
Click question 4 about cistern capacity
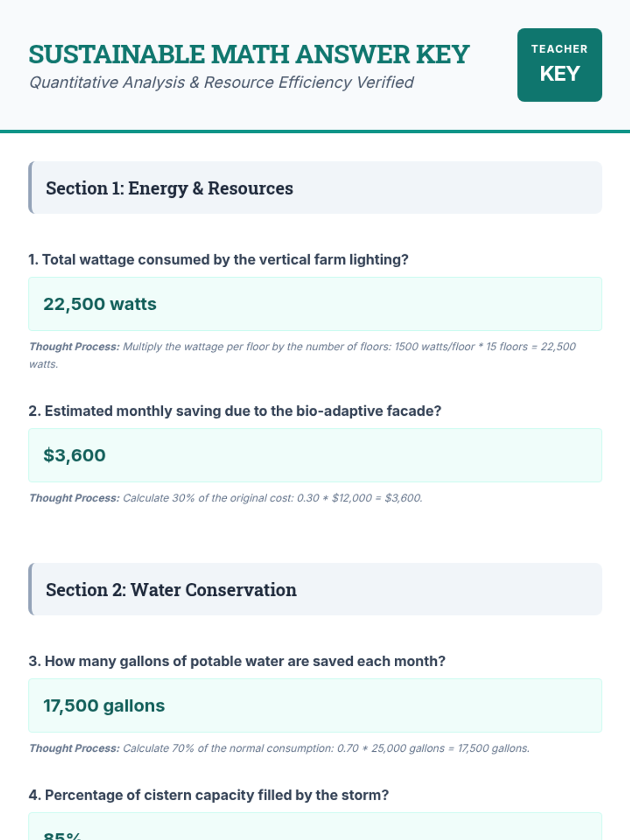tap(208, 795)
